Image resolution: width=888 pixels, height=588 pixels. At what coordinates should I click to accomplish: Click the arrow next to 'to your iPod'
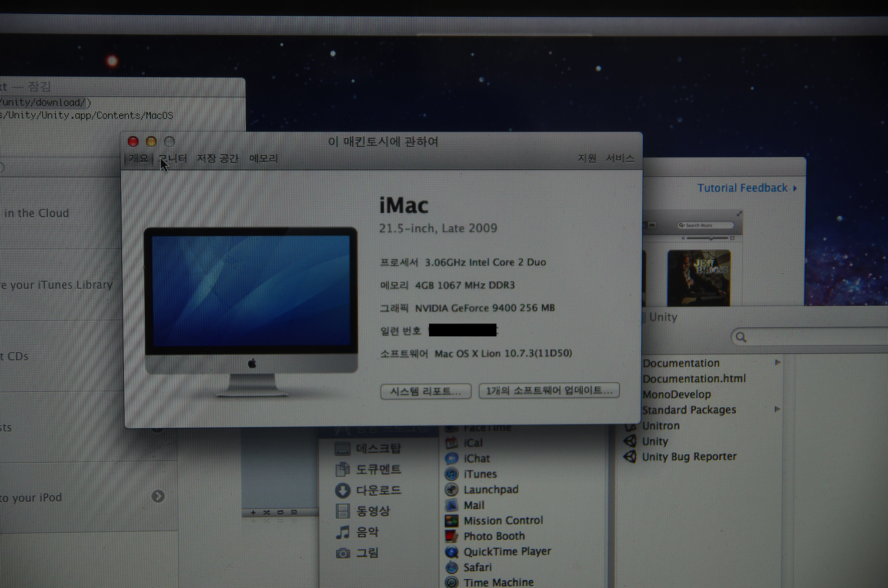158,496
